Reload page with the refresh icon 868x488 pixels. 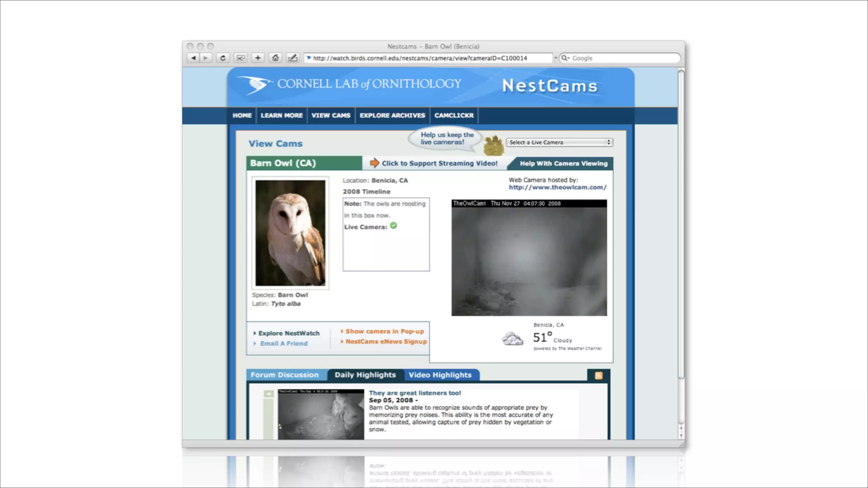(223, 58)
